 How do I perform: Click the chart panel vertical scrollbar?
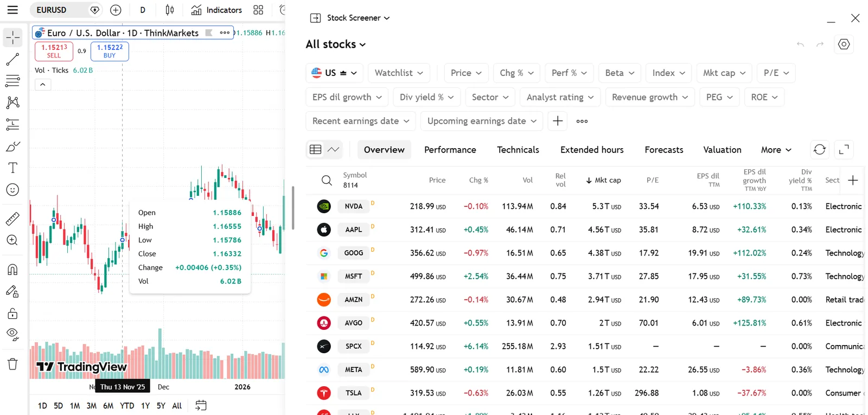[x=293, y=207]
